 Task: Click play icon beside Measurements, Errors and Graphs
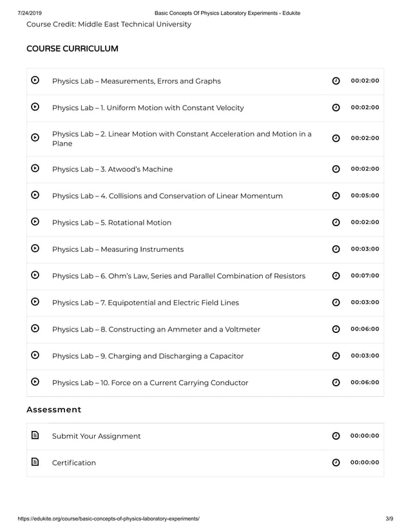pos(35,81)
